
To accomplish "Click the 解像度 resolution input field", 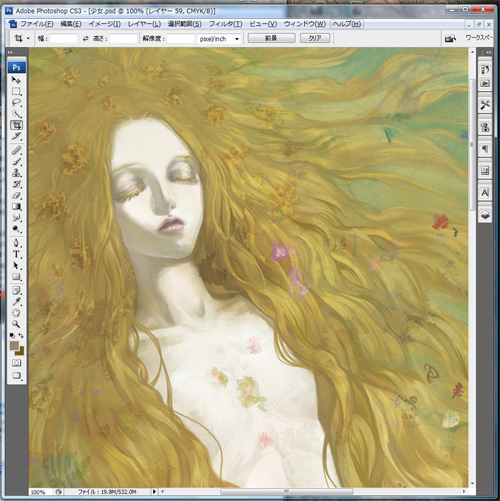I will (180, 39).
